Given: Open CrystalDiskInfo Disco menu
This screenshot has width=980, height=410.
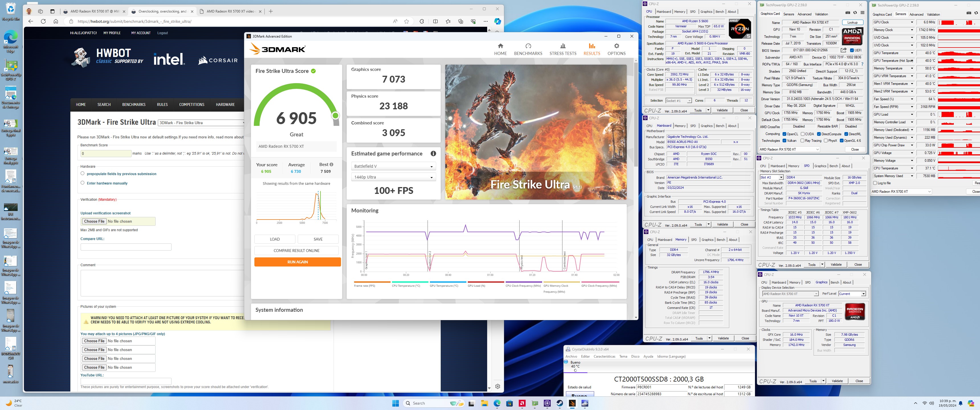Looking at the screenshot, I should (635, 356).
